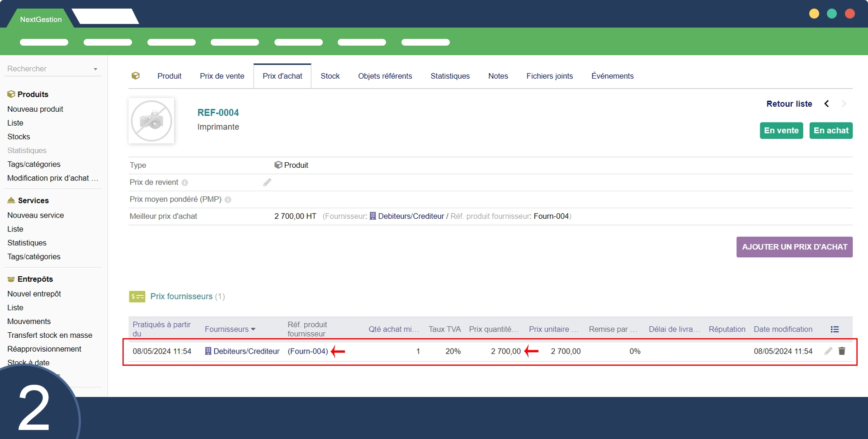Open Debiteurs/Crediteur link in the table row
868x439 pixels.
point(246,351)
